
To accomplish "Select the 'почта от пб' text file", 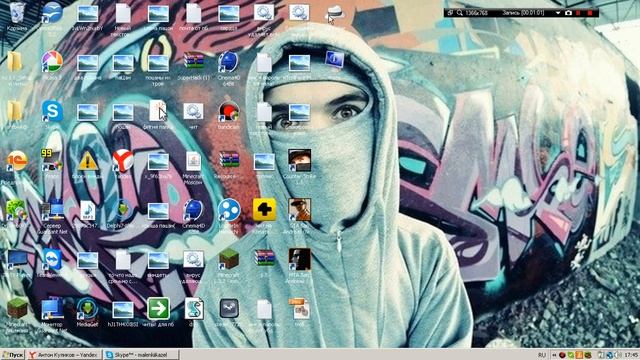I will pyautogui.click(x=193, y=13).
